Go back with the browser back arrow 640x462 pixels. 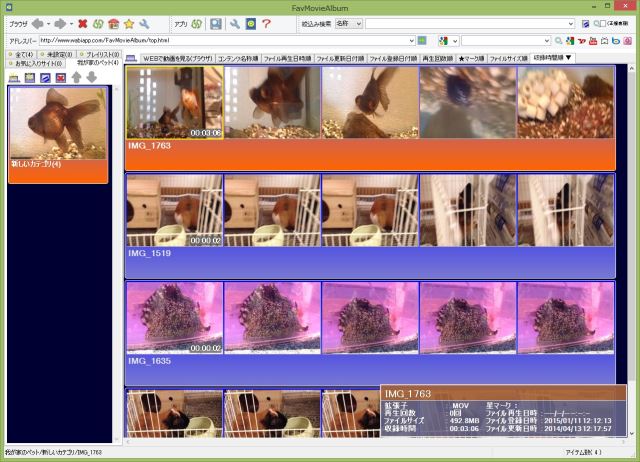pos(38,24)
